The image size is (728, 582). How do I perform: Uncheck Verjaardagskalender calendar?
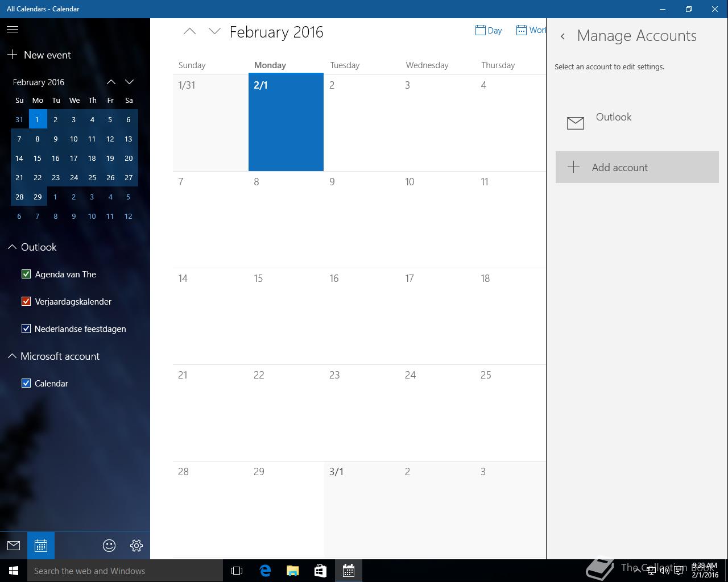click(x=26, y=302)
